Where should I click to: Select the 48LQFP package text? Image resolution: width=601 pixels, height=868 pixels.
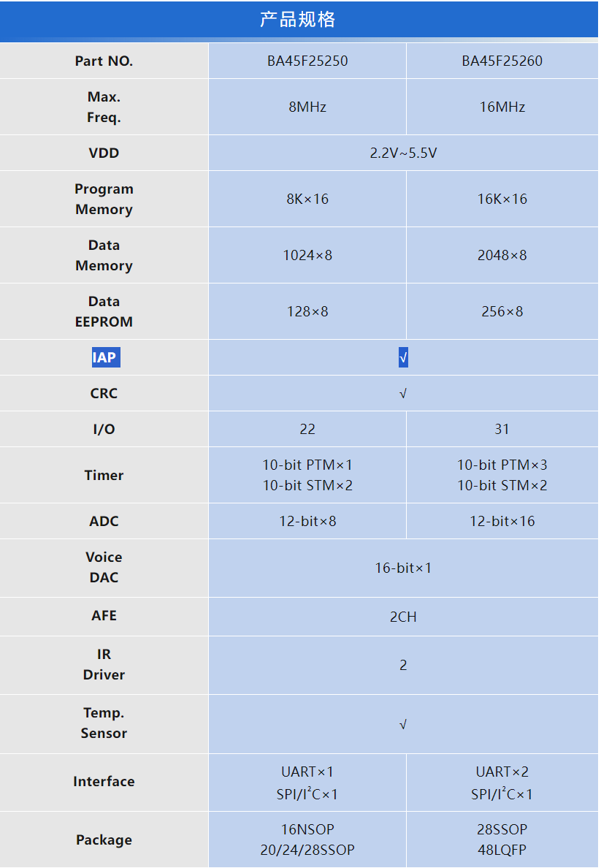coord(502,850)
